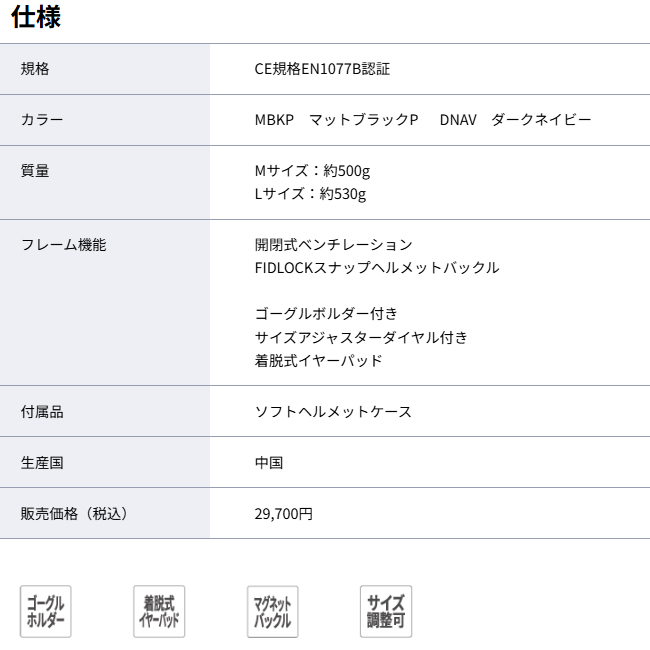
Task: Select the 質量 row label
Action: (x=35, y=171)
